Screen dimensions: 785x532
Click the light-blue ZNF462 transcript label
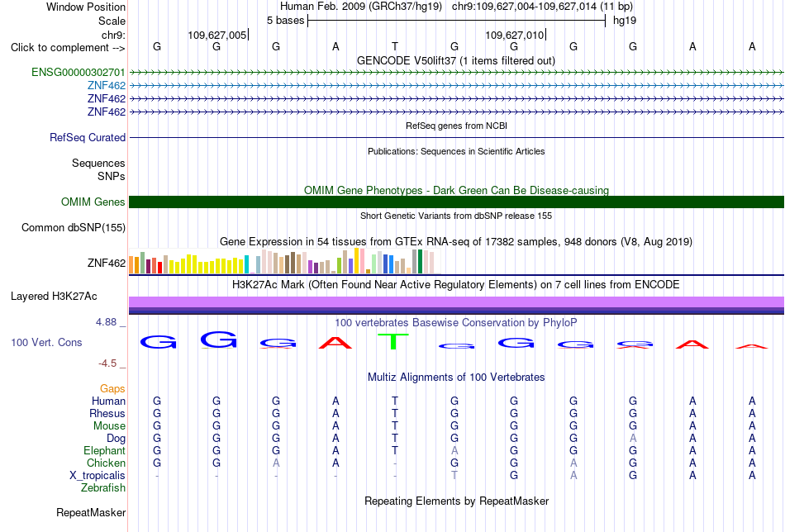pos(106,86)
